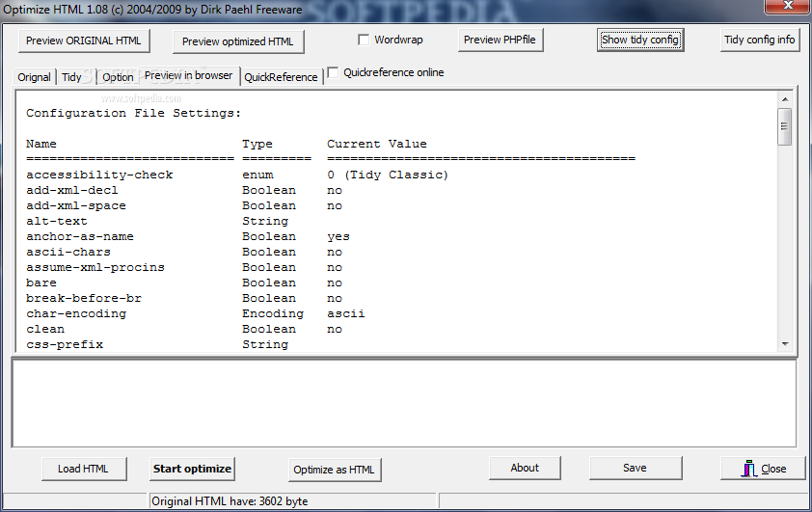812x512 pixels.
Task: Click Preview ORIGINAL HTML button
Action: click(84, 40)
